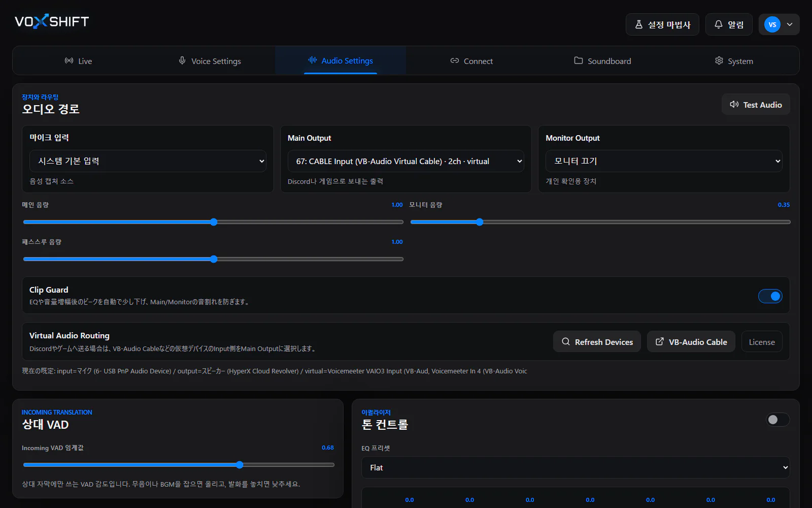812x508 pixels.
Task: Click the 0.35 모니터 음량 value
Action: (784, 205)
